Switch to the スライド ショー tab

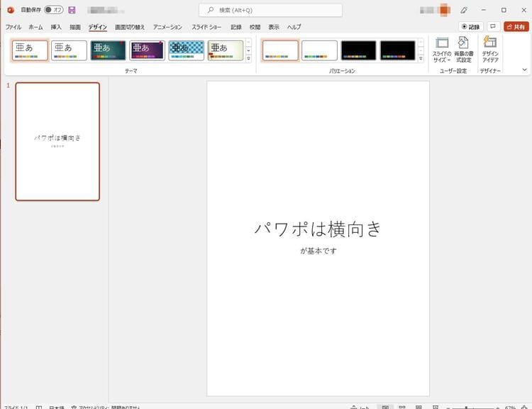[206, 27]
